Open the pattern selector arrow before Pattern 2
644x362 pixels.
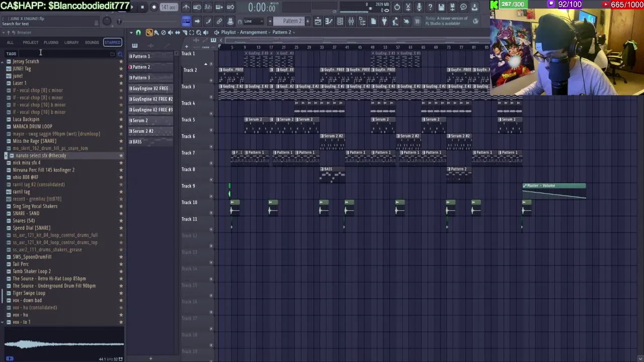pos(270,21)
